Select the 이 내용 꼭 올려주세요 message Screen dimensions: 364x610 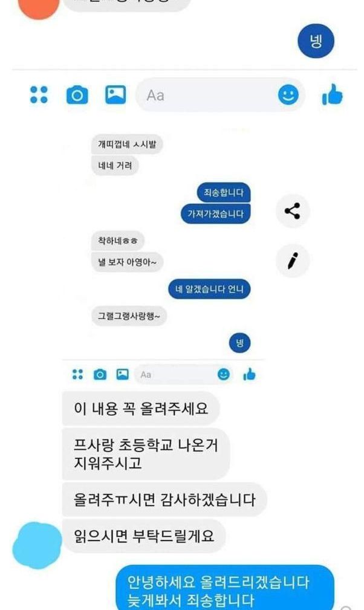point(141,409)
